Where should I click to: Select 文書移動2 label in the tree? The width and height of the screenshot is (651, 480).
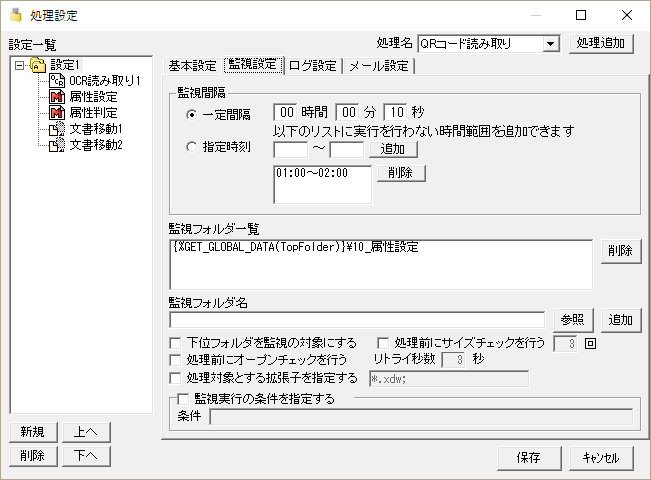click(96, 144)
